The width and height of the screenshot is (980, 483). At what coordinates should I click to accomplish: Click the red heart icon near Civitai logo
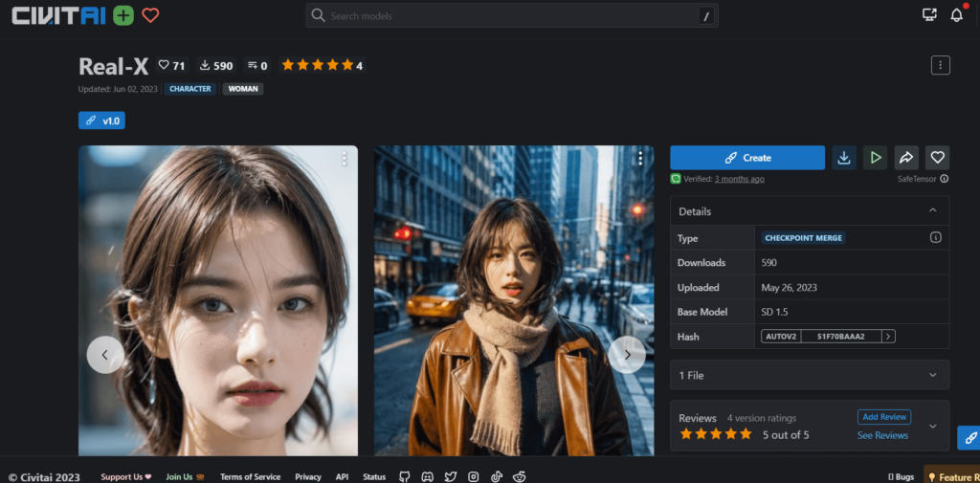[150, 15]
